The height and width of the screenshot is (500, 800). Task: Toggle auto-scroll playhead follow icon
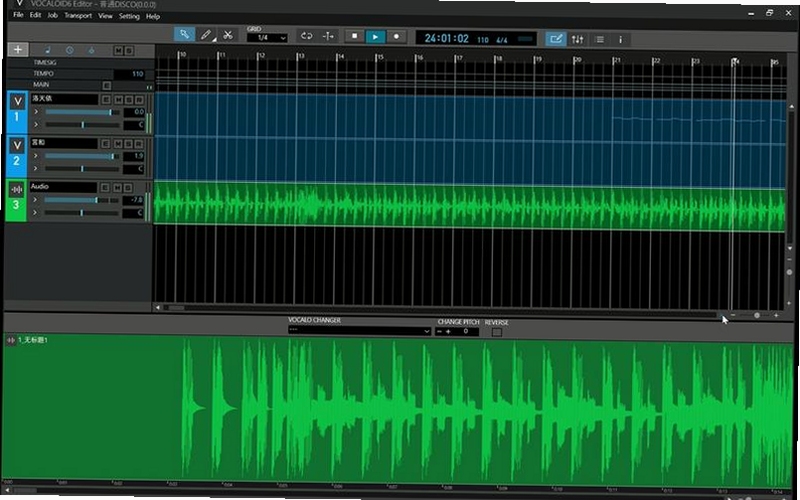point(328,36)
